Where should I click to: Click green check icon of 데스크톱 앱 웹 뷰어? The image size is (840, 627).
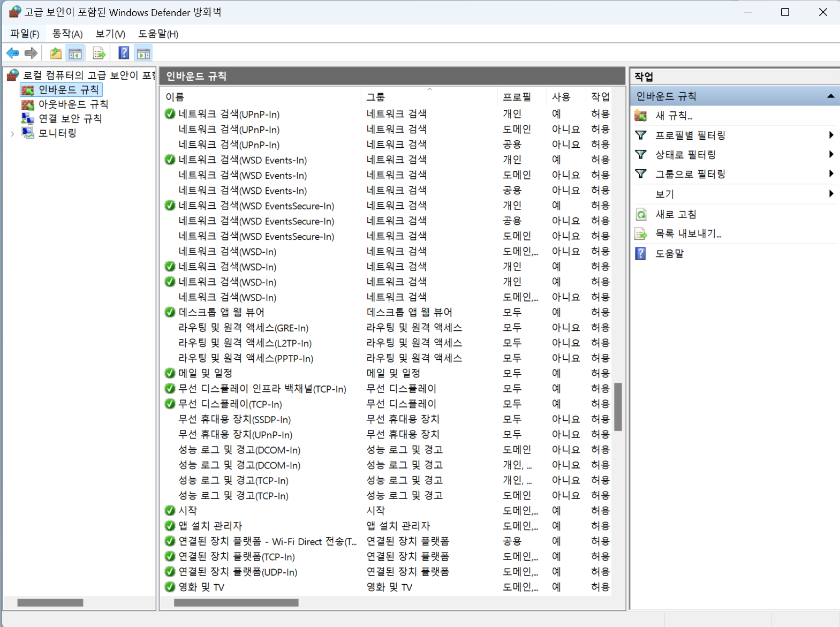click(170, 312)
